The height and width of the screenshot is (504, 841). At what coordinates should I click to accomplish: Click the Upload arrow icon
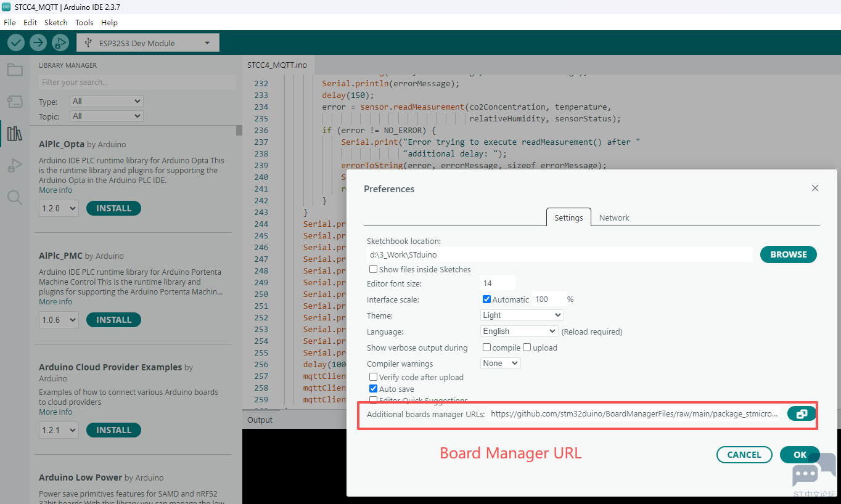pyautogui.click(x=38, y=43)
